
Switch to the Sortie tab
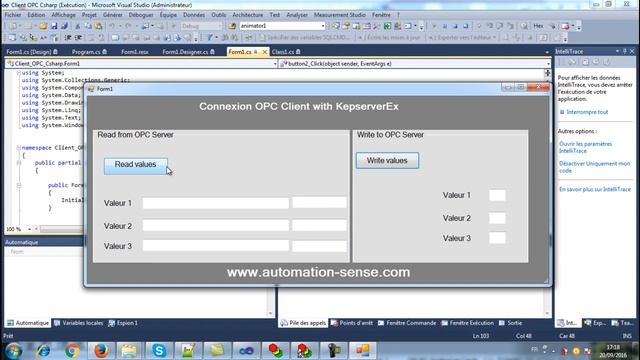coord(511,323)
